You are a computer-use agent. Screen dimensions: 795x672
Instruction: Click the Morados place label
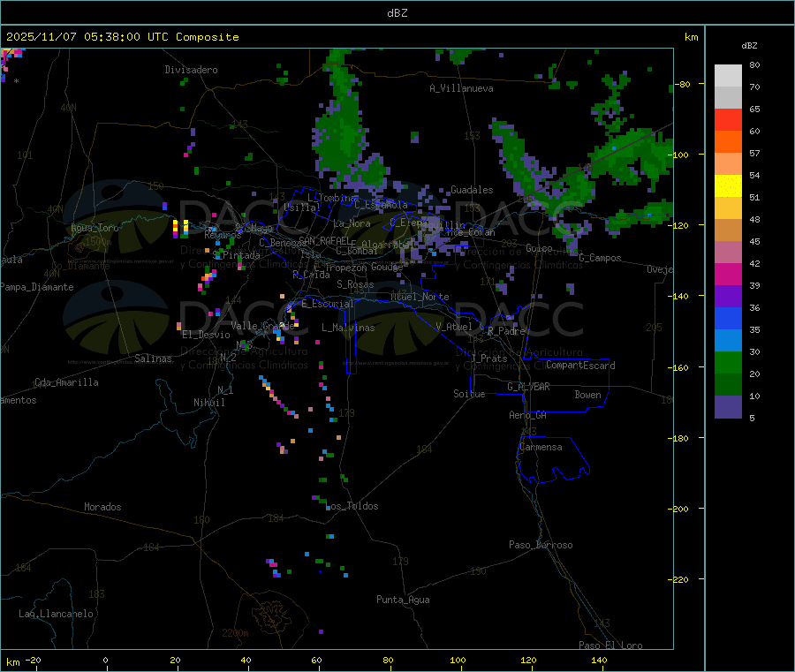(x=103, y=507)
